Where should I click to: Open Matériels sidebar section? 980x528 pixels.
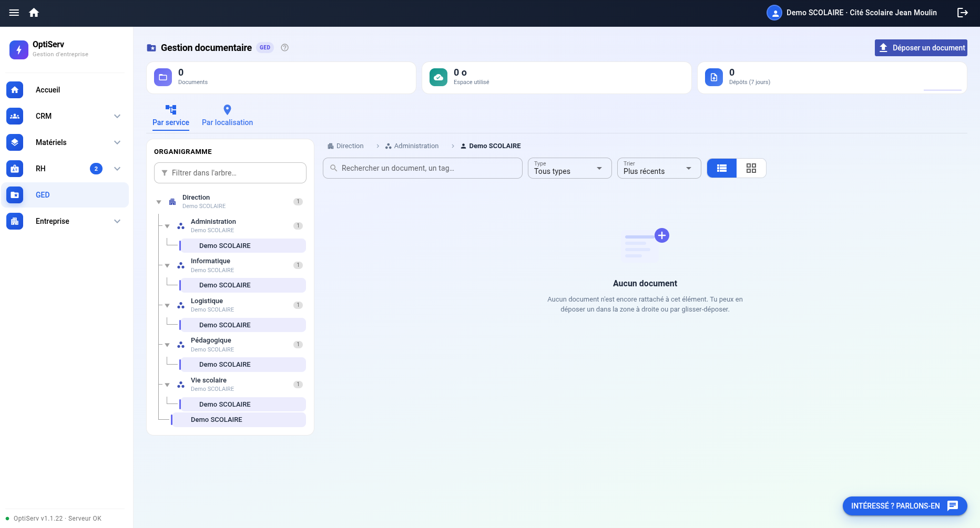coord(65,142)
